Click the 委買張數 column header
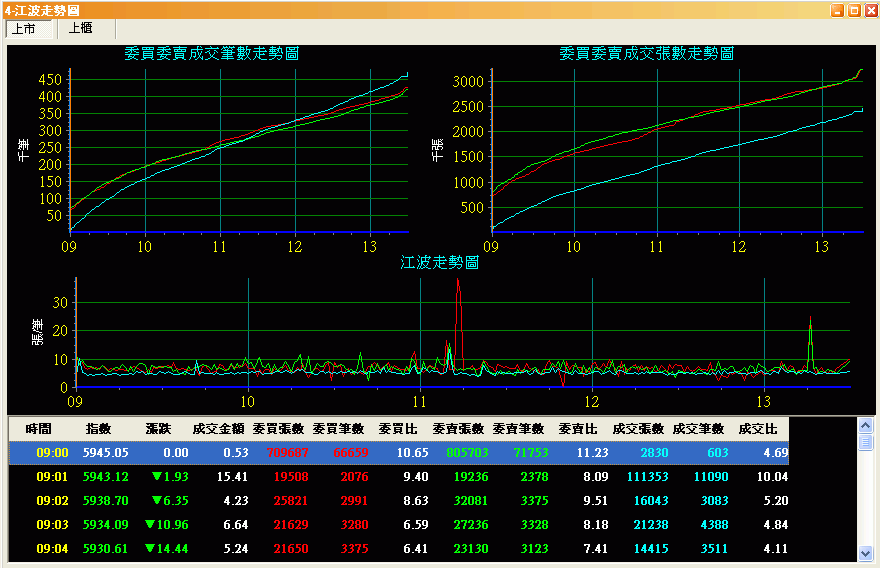The width and height of the screenshot is (880, 568). click(x=278, y=429)
